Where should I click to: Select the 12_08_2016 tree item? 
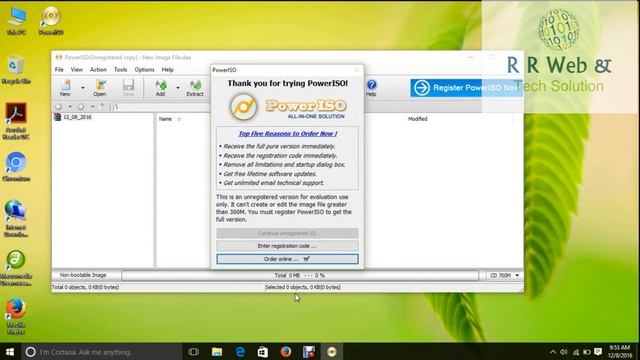[x=73, y=117]
